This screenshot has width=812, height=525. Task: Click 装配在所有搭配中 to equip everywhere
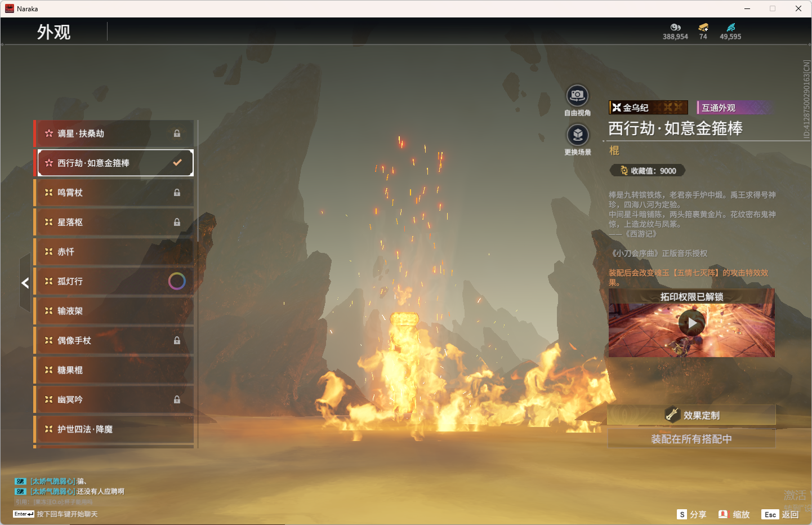pyautogui.click(x=691, y=439)
